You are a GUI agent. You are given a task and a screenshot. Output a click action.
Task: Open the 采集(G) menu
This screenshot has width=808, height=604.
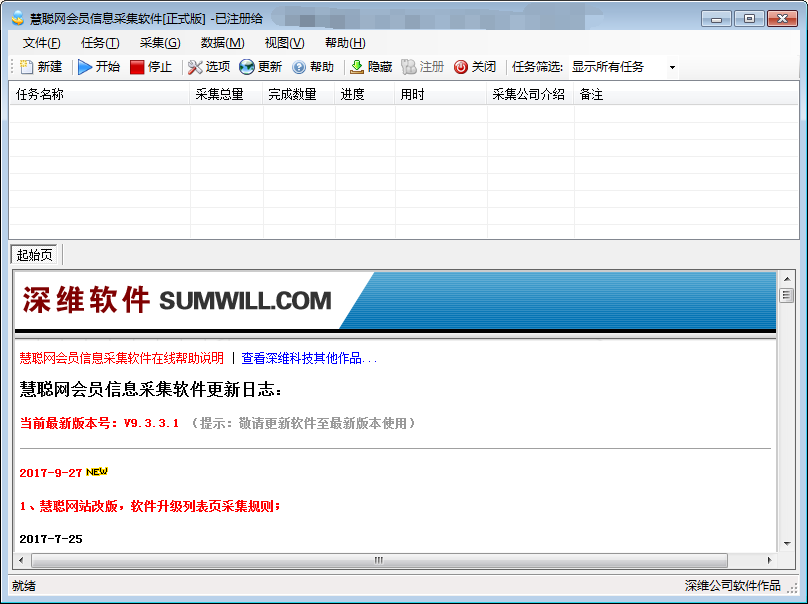[x=160, y=43]
